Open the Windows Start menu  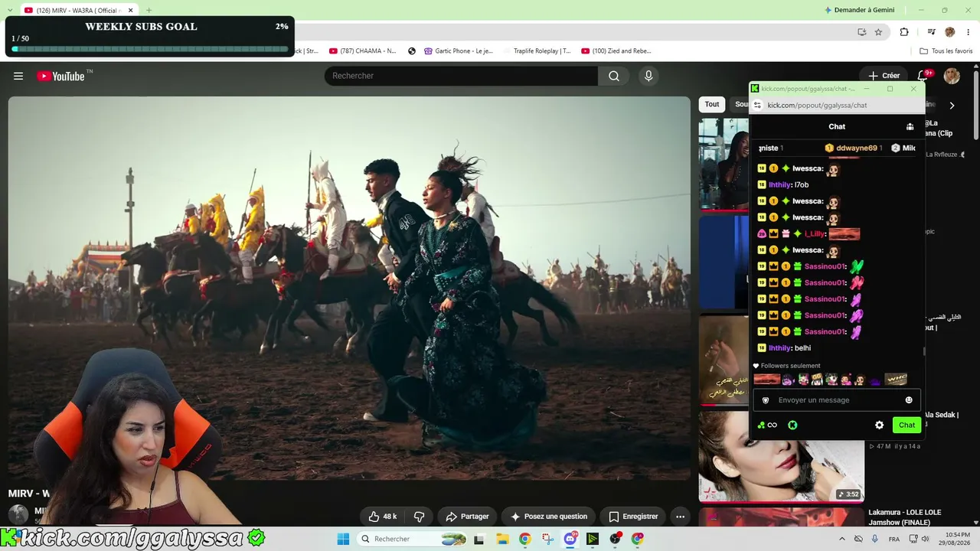[343, 539]
